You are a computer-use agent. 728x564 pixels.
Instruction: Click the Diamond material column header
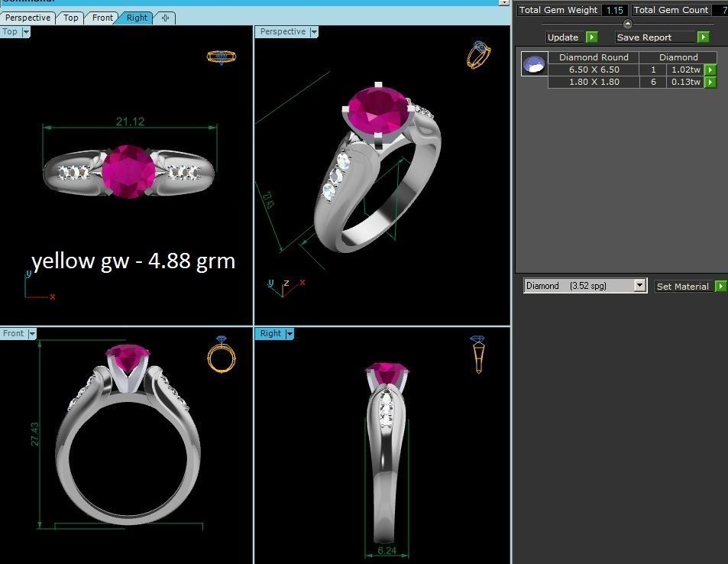(x=678, y=57)
